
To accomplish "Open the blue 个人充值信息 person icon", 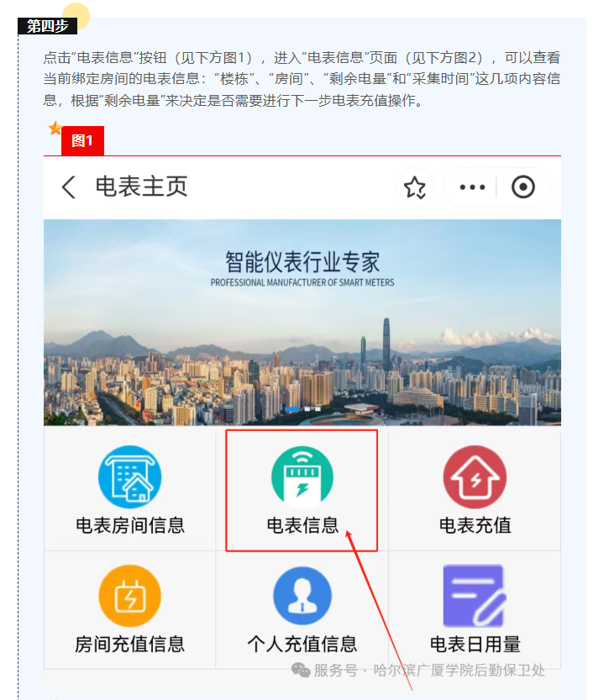I will click(x=302, y=596).
